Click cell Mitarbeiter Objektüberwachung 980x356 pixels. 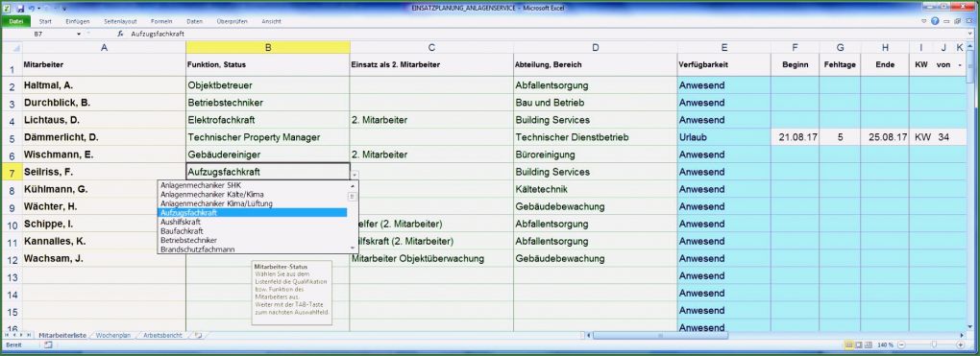(x=431, y=258)
